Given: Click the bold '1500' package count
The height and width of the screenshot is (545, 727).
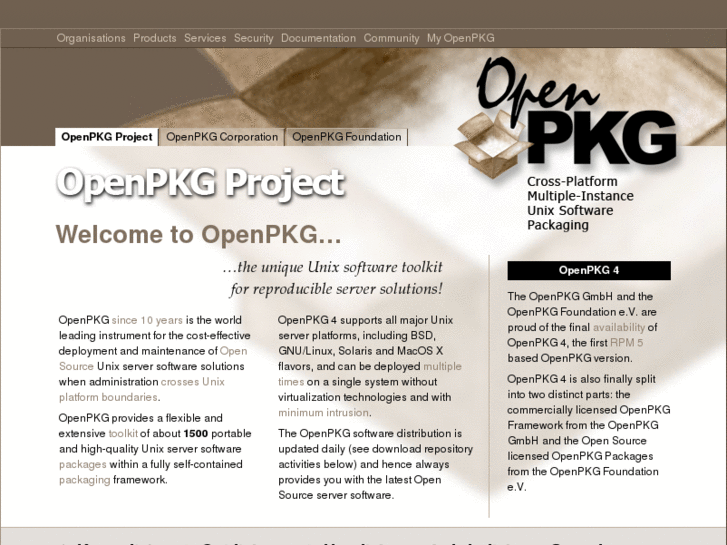Looking at the screenshot, I should point(196,433).
